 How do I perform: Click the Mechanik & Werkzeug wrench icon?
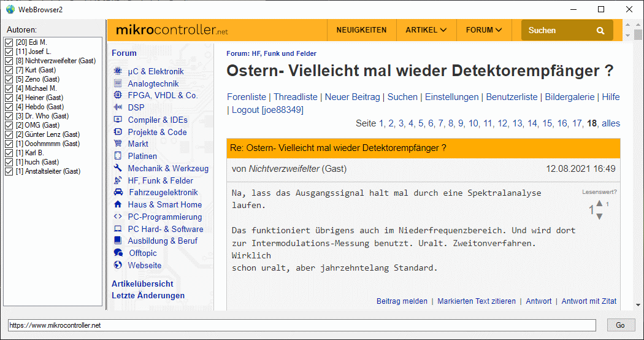tap(118, 168)
